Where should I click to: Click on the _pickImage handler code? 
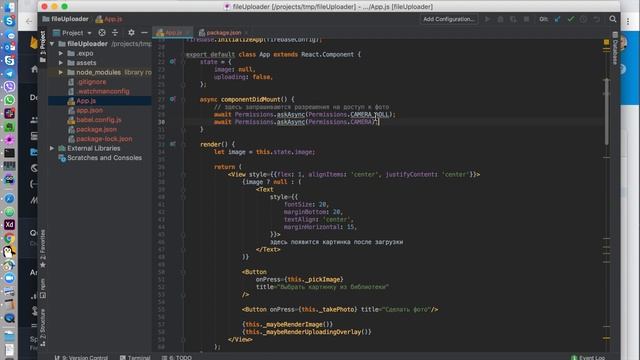pyautogui.click(x=315, y=280)
